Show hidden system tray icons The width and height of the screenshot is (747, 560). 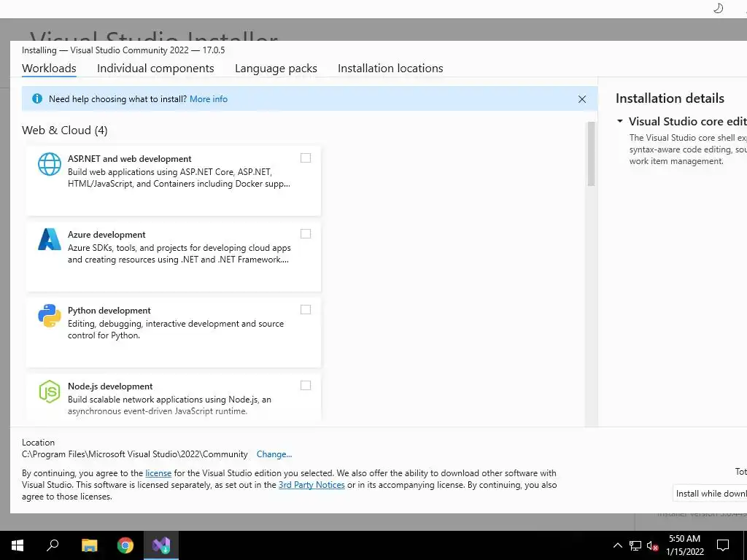pos(617,545)
